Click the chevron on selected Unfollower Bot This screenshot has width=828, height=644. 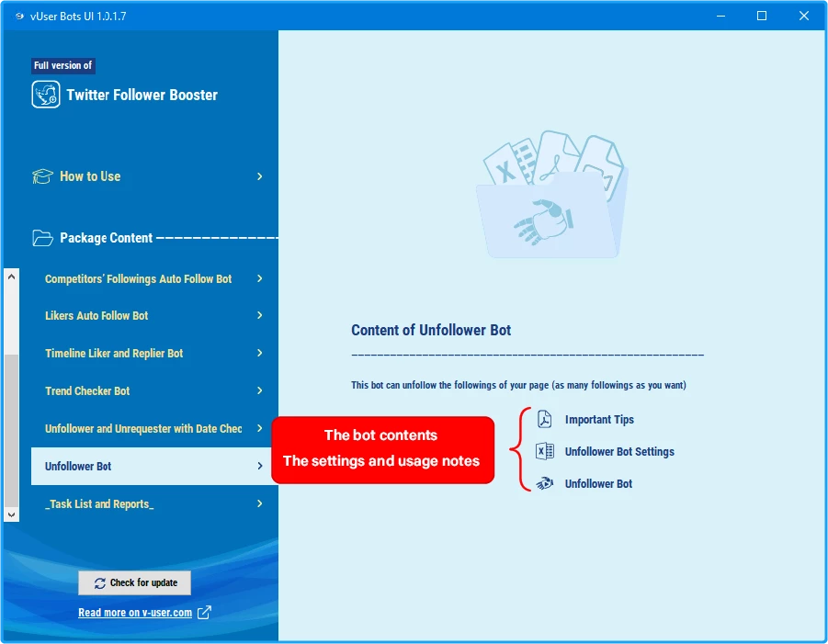coord(259,466)
